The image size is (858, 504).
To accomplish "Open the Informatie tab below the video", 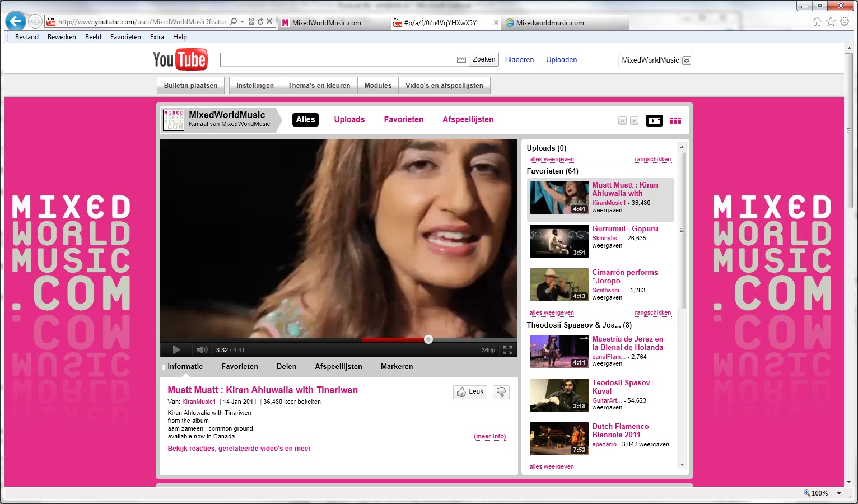I will click(x=185, y=366).
